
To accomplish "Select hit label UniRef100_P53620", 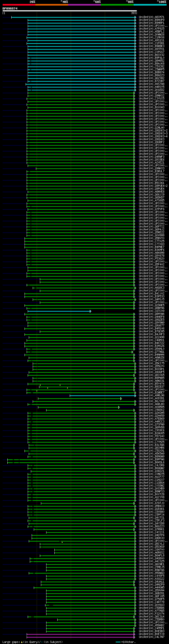I will (x=152, y=259).
